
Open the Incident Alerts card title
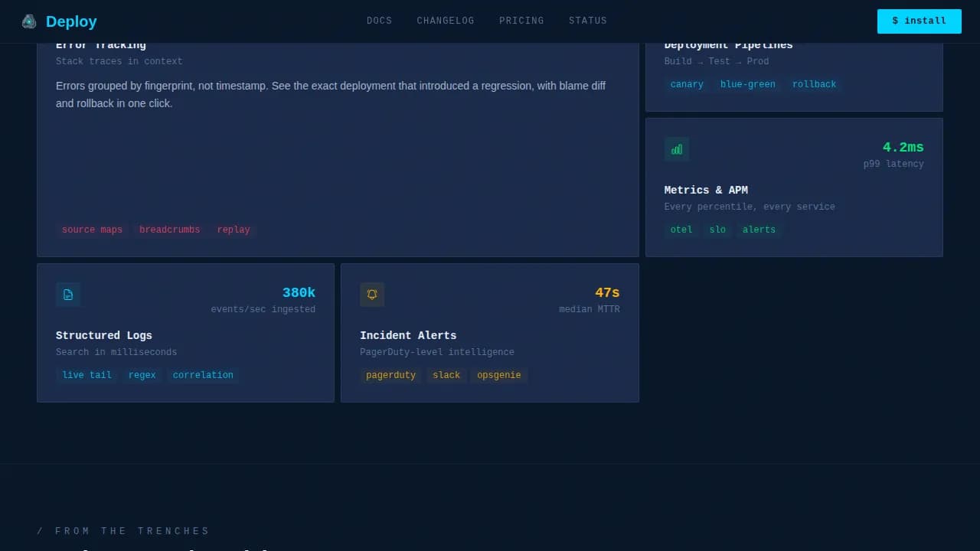pyautogui.click(x=408, y=335)
